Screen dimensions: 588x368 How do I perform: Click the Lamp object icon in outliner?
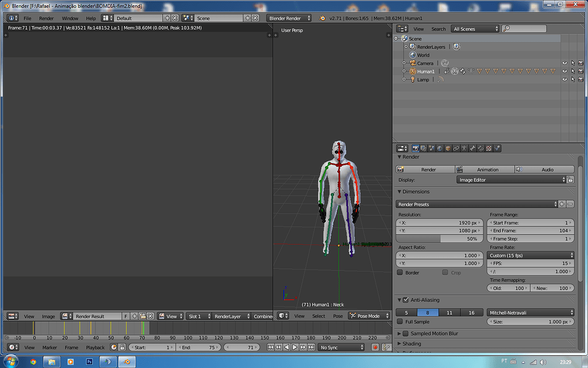tap(413, 79)
